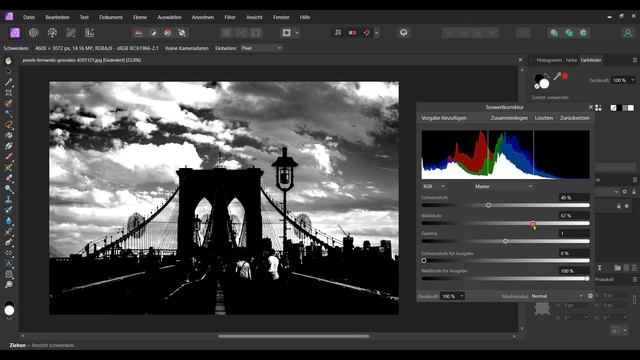
Task: Open the Assistant options icon
Action: click(404, 33)
